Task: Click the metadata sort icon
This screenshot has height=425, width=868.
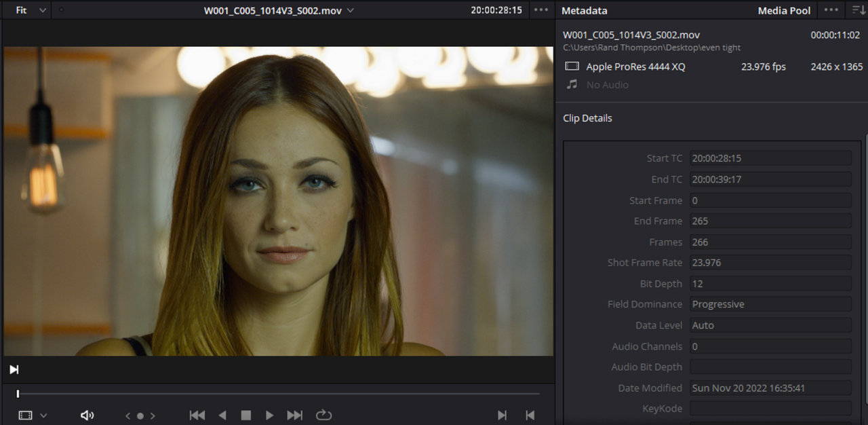Action: coord(858,10)
